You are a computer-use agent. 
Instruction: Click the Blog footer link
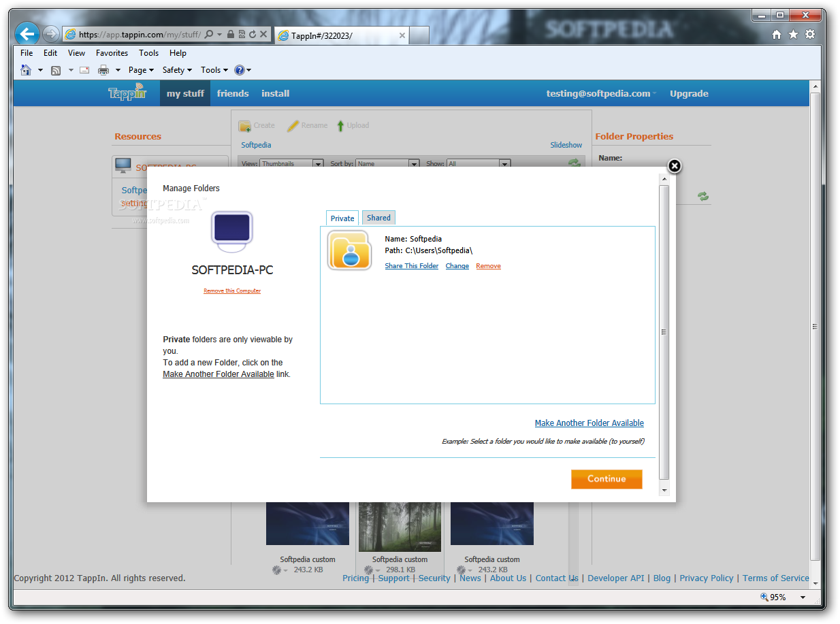click(662, 578)
